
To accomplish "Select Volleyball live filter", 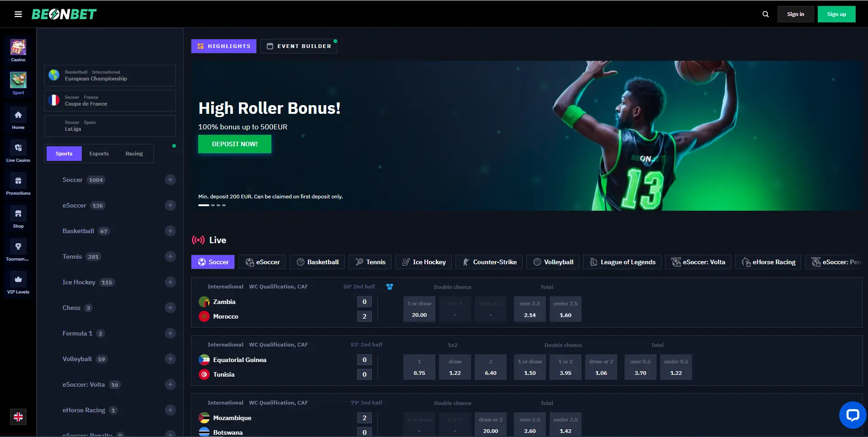I will pyautogui.click(x=553, y=262).
